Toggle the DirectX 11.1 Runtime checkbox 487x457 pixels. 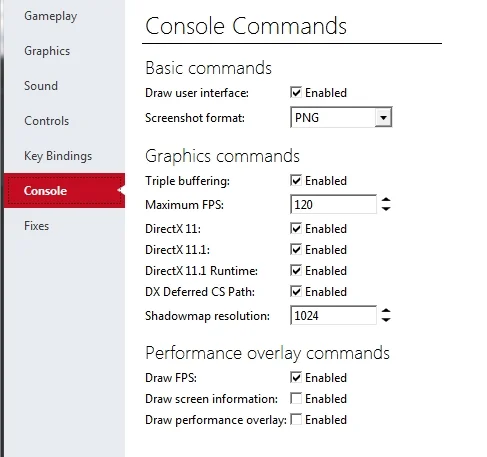(x=296, y=270)
